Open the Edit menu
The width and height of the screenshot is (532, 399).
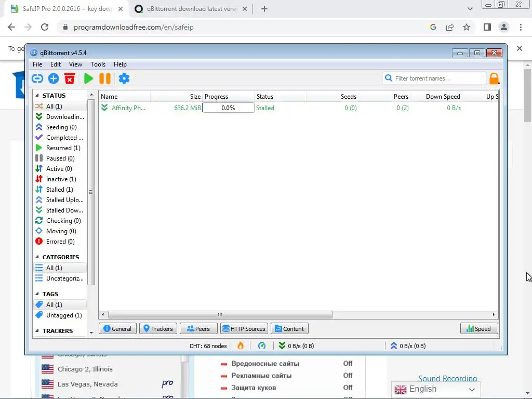(x=55, y=64)
